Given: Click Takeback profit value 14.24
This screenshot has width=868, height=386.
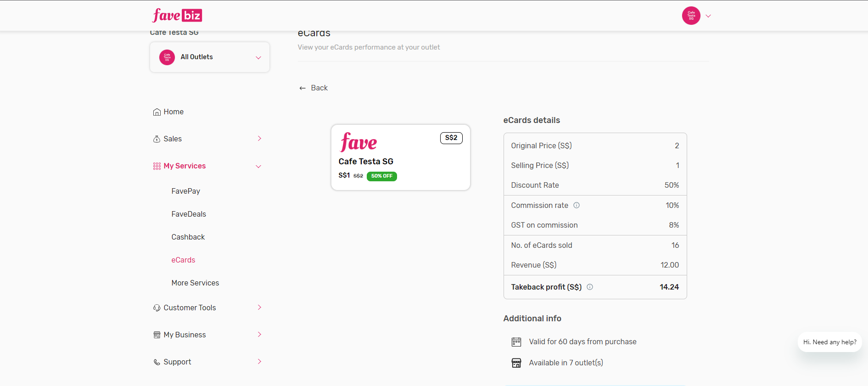Looking at the screenshot, I should 669,287.
